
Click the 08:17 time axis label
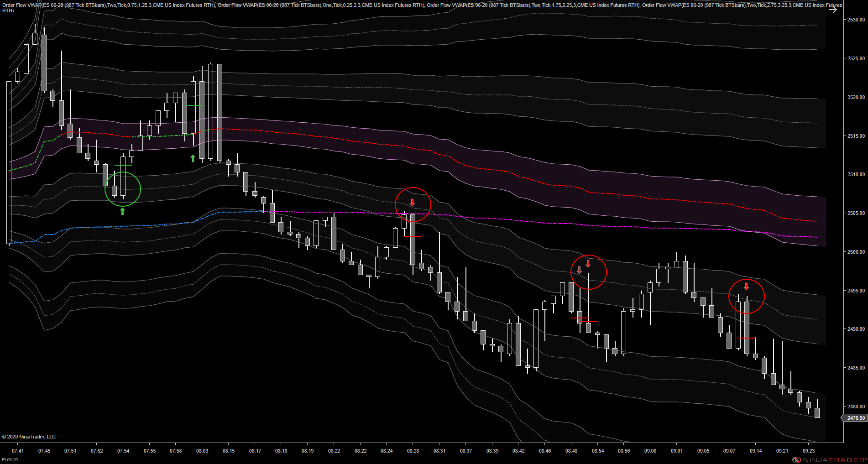point(255,451)
